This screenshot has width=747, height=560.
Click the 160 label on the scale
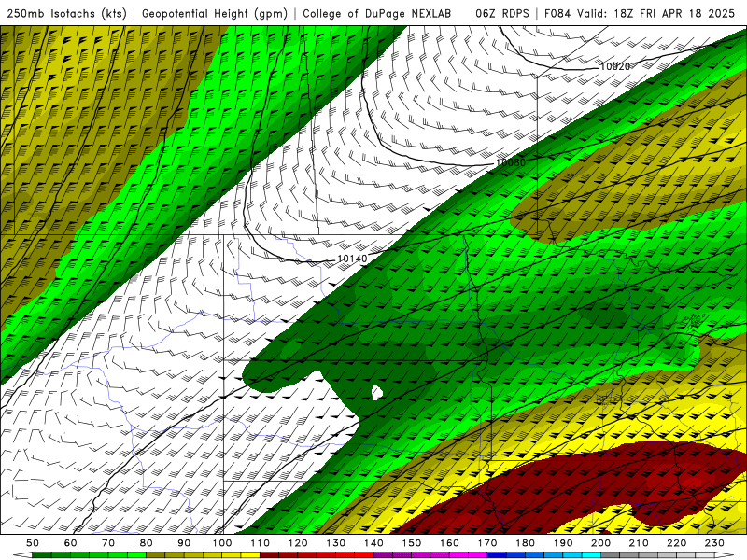point(449,543)
